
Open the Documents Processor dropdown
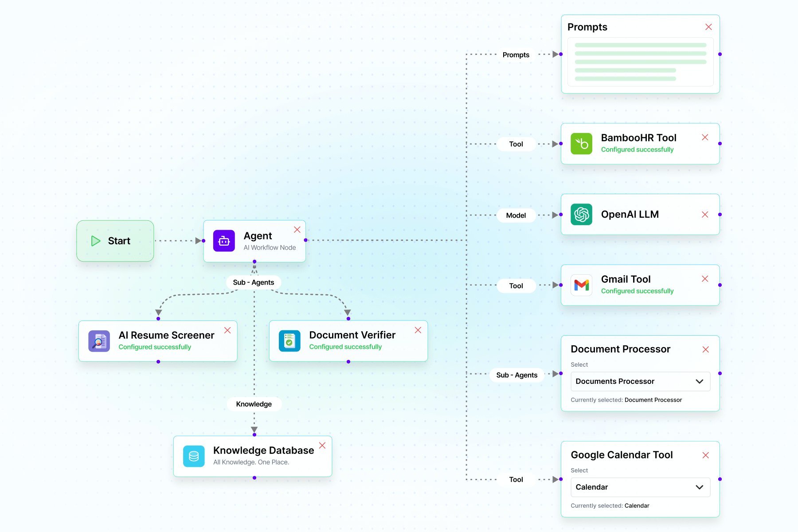tap(640, 381)
